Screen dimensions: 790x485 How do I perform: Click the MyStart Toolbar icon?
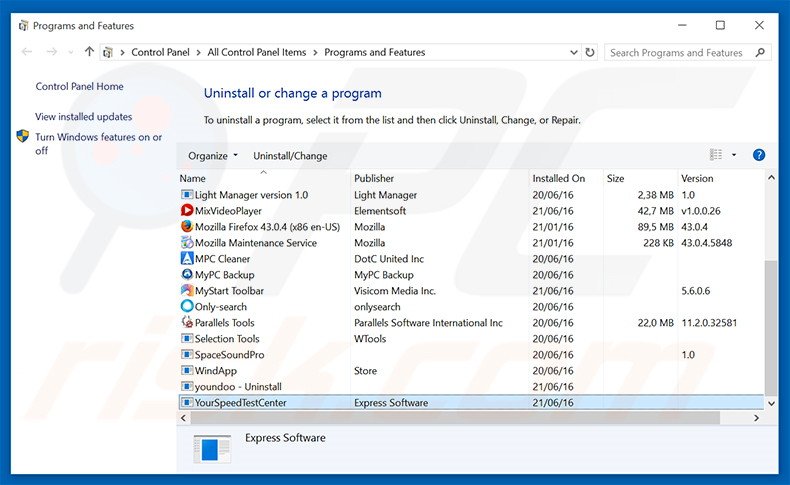coord(186,291)
